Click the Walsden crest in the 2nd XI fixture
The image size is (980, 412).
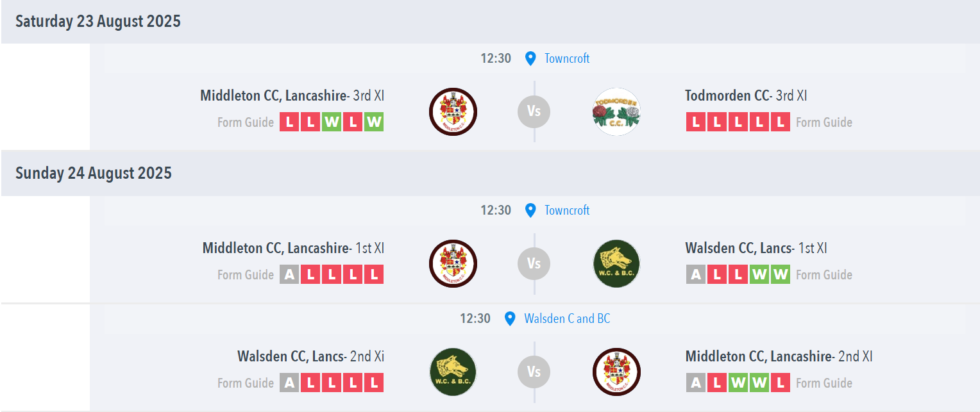click(x=453, y=372)
